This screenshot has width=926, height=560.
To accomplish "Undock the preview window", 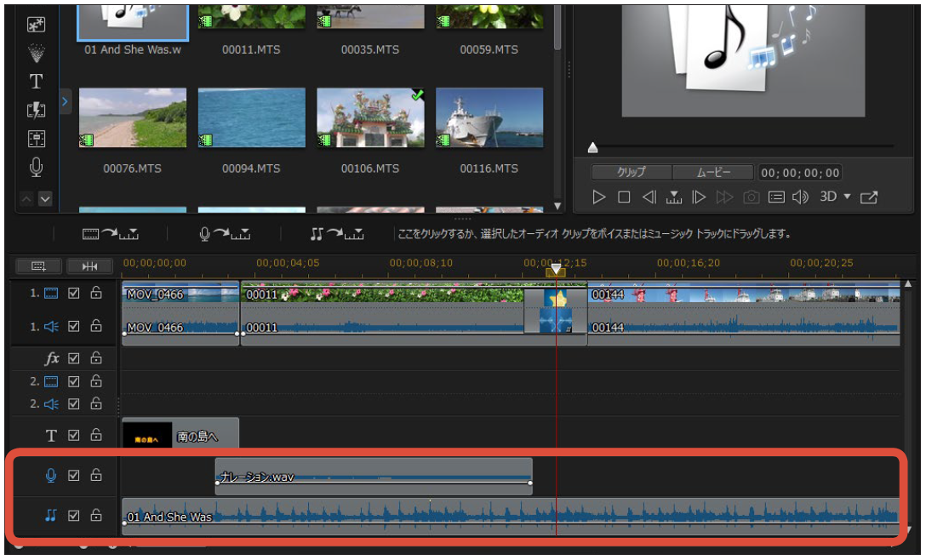I will pyautogui.click(x=868, y=197).
